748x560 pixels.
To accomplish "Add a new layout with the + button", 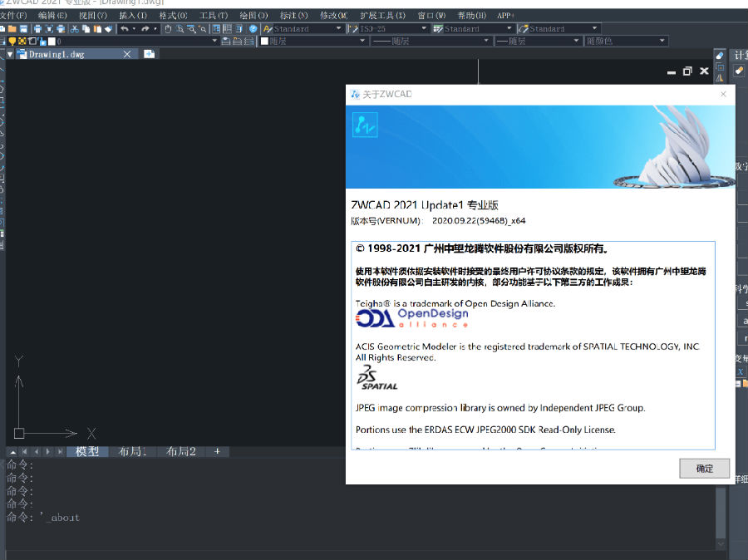I will [215, 451].
